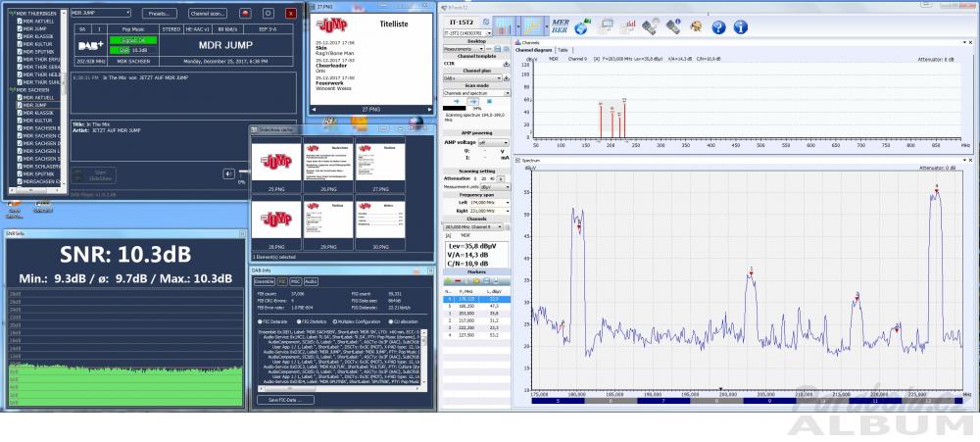The width and height of the screenshot is (980, 442).
Task: Open the Measurement units dBµV dropdown
Action: [496, 187]
